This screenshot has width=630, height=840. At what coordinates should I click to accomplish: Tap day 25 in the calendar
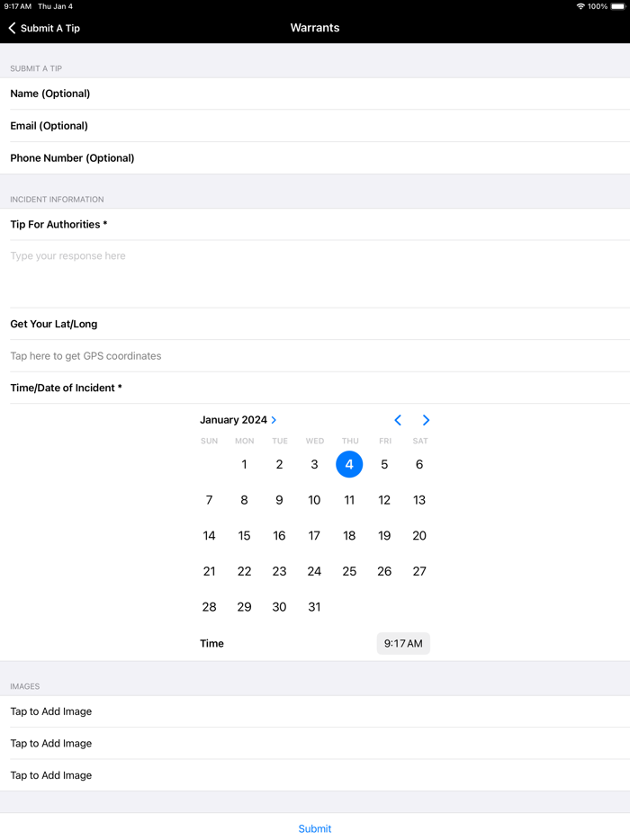click(x=349, y=572)
